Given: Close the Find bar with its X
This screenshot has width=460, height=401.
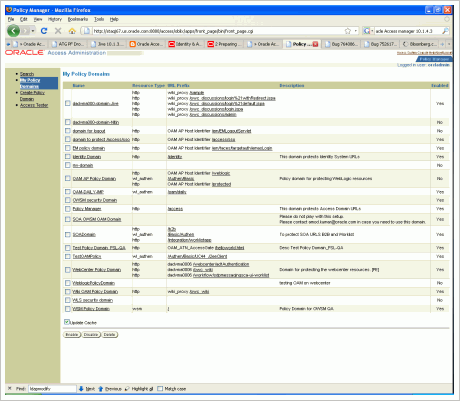Looking at the screenshot, I should pos(10,388).
